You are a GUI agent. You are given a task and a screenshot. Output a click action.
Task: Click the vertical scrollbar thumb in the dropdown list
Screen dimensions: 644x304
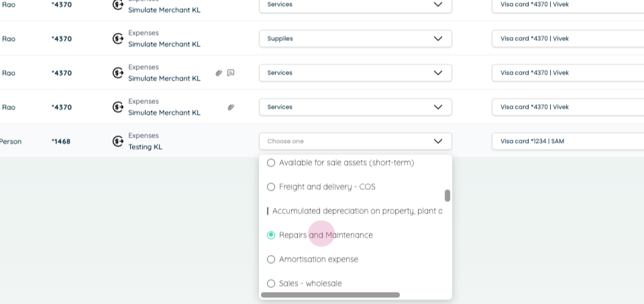coord(447,195)
